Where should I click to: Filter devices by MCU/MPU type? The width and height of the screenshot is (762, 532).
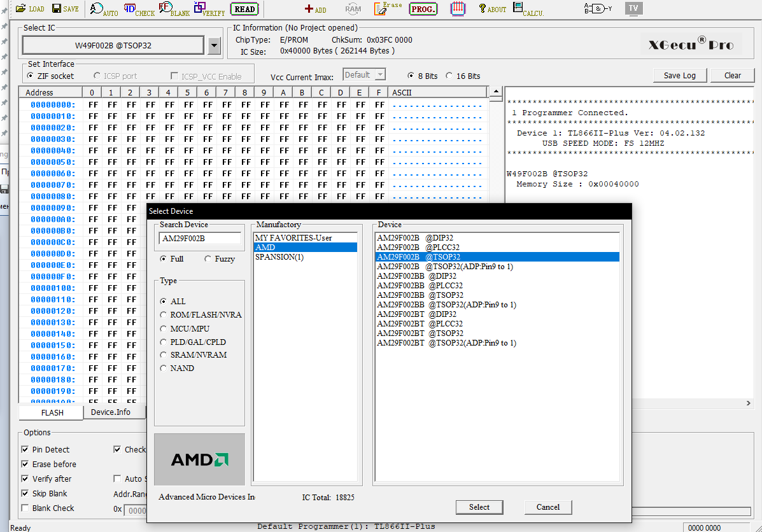(x=185, y=328)
